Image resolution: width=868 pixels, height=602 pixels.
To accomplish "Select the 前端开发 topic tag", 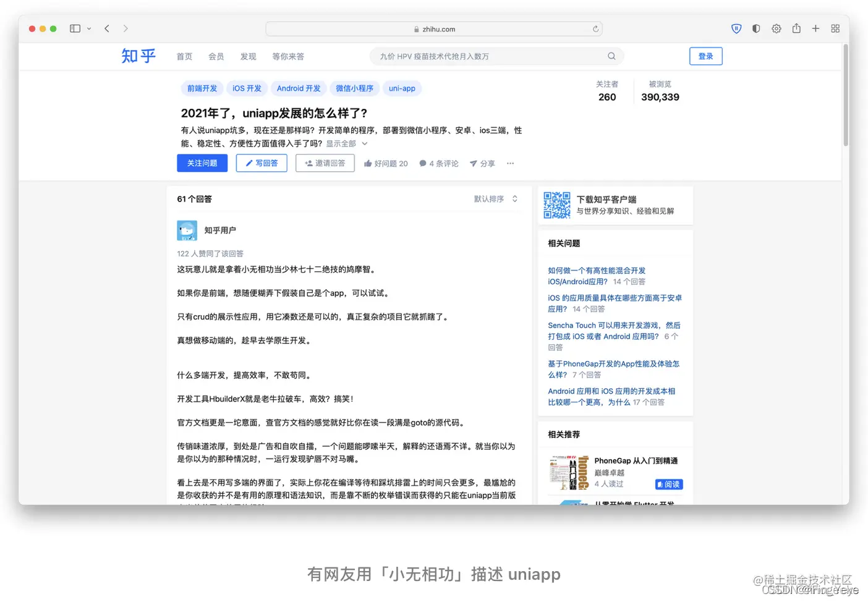I will pyautogui.click(x=202, y=88).
